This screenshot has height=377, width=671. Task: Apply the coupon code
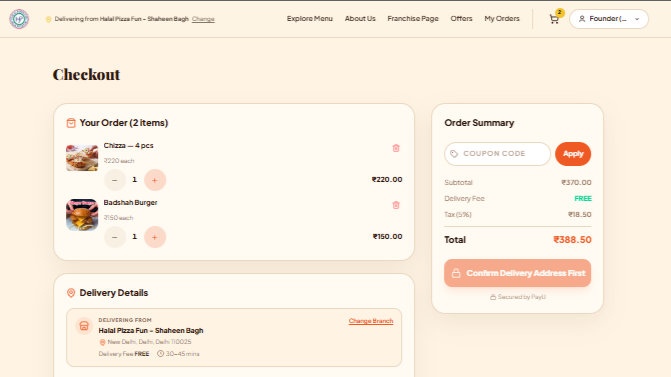tap(573, 154)
